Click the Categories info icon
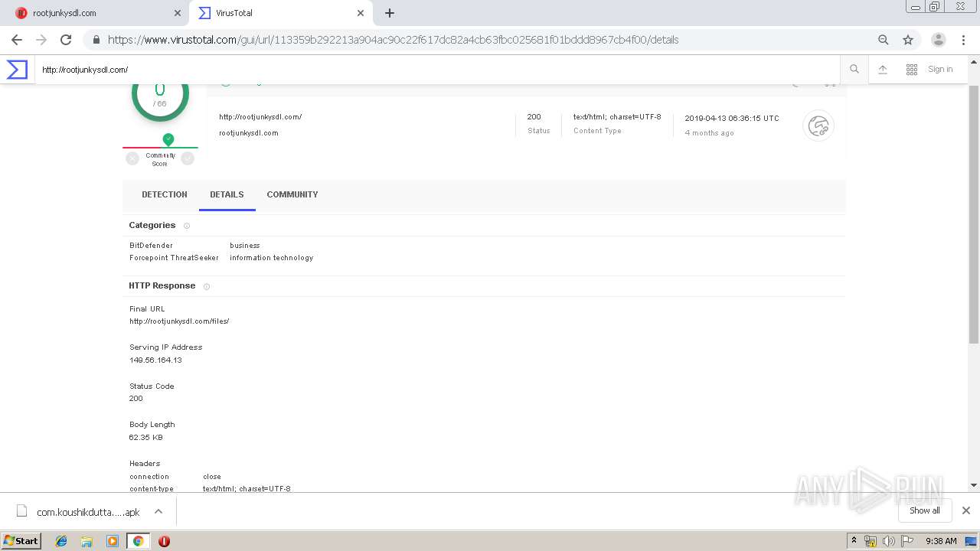980x551 pixels. point(187,226)
